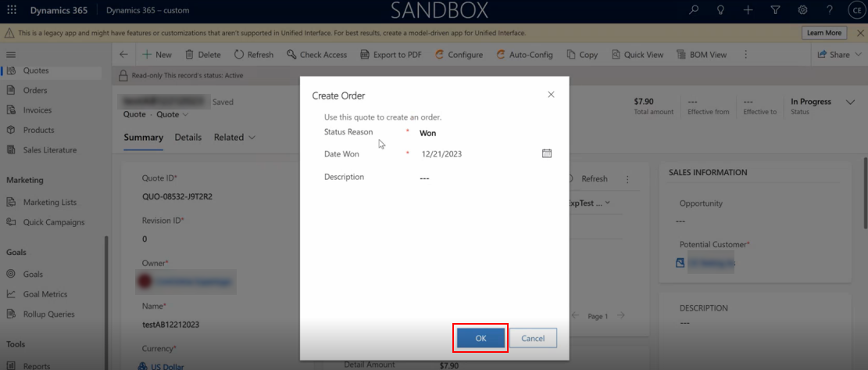Image resolution: width=868 pixels, height=370 pixels.
Task: Open Sales Literature in the sidebar
Action: coord(51,150)
